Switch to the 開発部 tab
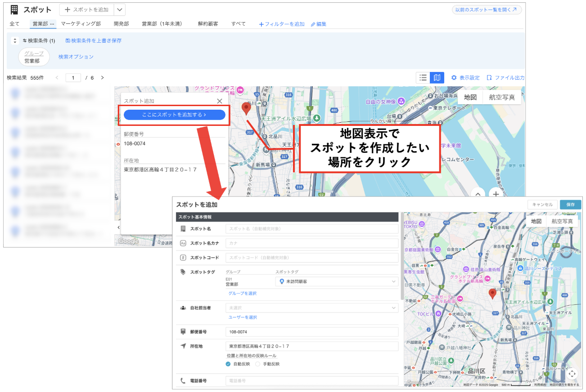586x392 pixels. (x=121, y=24)
